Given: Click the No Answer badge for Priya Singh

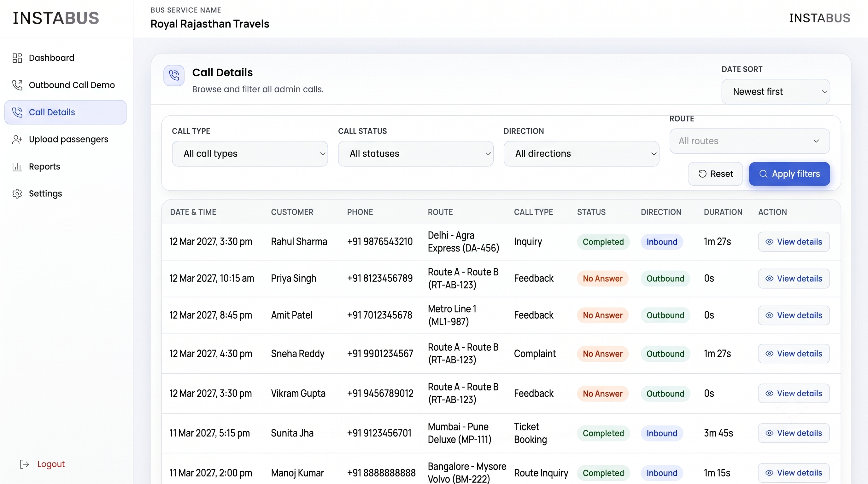Looking at the screenshot, I should tap(602, 278).
